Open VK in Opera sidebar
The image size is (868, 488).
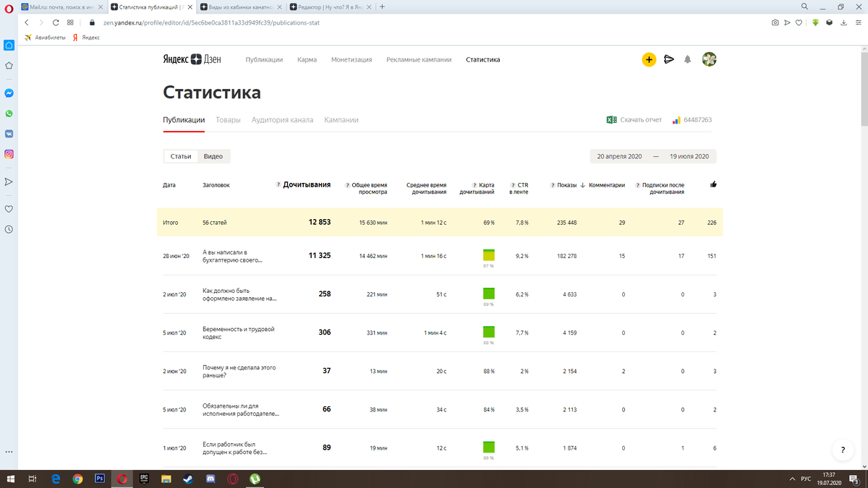click(9, 134)
